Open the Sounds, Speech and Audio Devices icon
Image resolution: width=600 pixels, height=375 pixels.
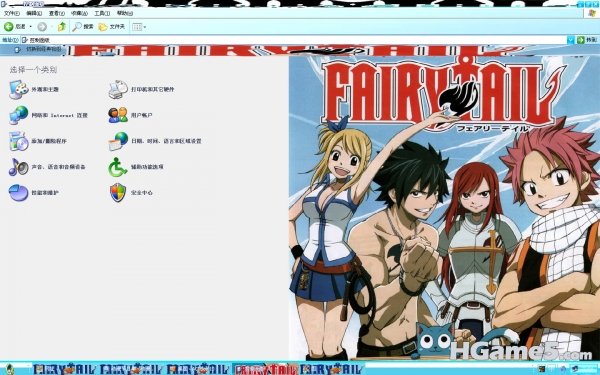point(18,167)
